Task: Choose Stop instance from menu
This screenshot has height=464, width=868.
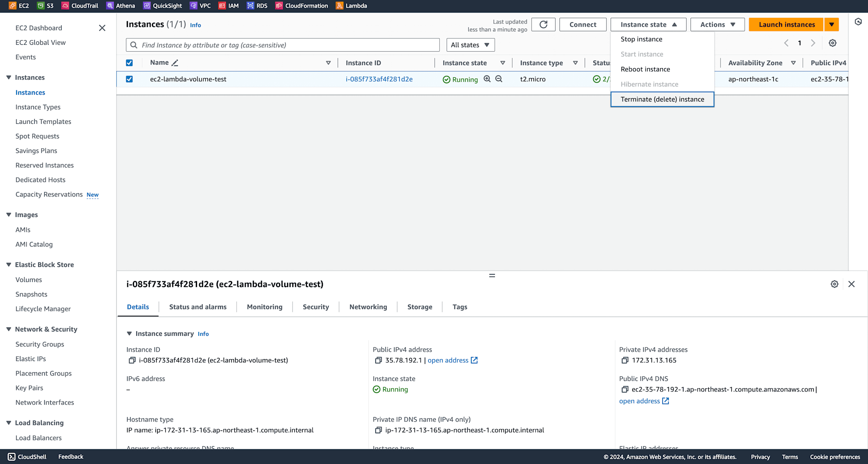Action: pos(662,39)
